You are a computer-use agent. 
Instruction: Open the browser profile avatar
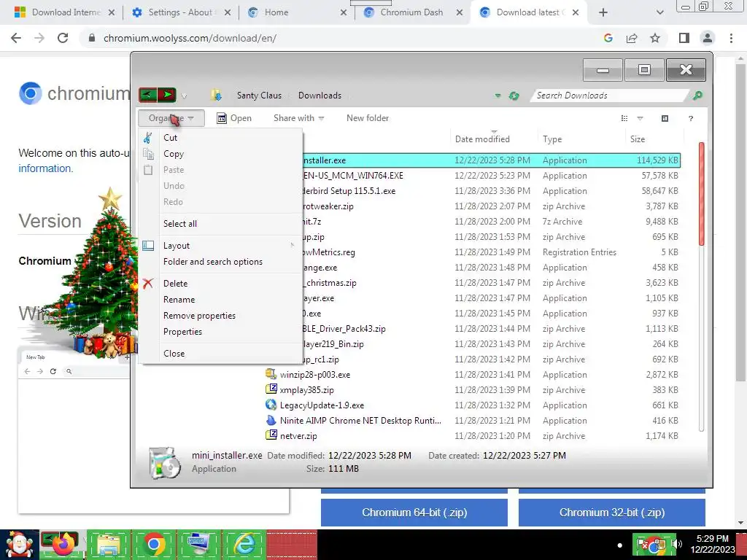[708, 38]
